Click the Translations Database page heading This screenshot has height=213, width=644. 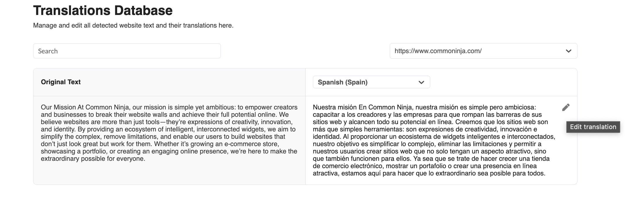[x=103, y=11]
